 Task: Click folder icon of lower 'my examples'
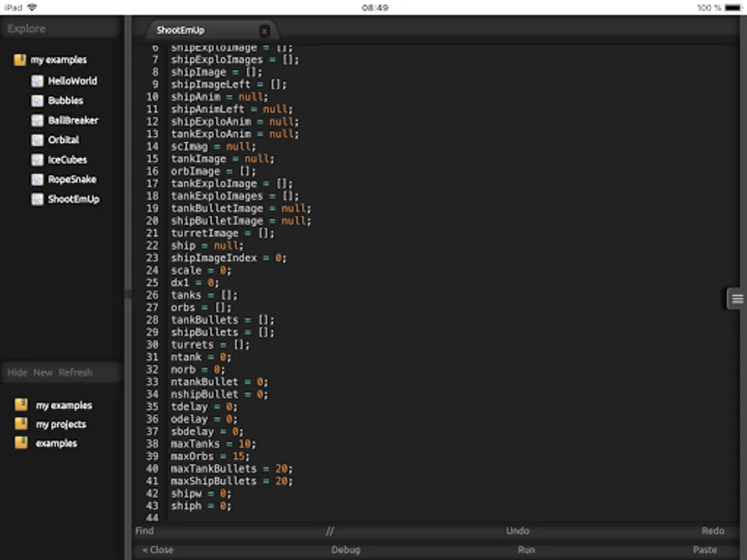click(21, 405)
